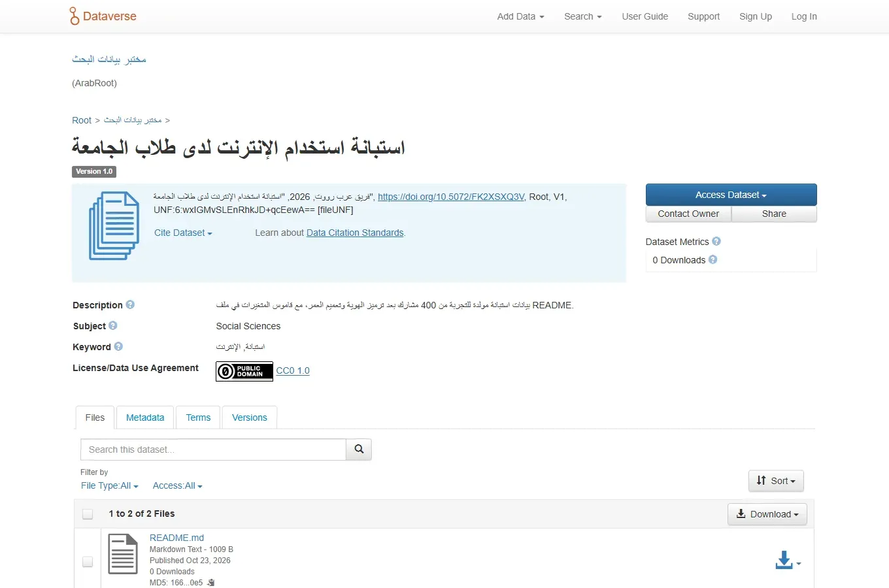Click the Share button

(774, 214)
